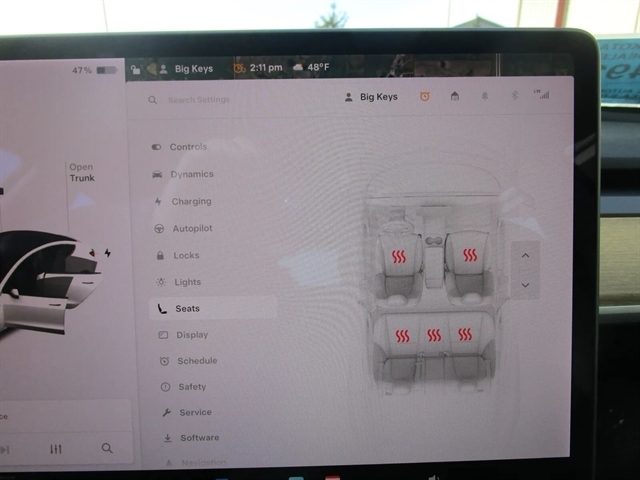Toggle the rear center seat heater
The height and width of the screenshot is (480, 640).
[433, 335]
